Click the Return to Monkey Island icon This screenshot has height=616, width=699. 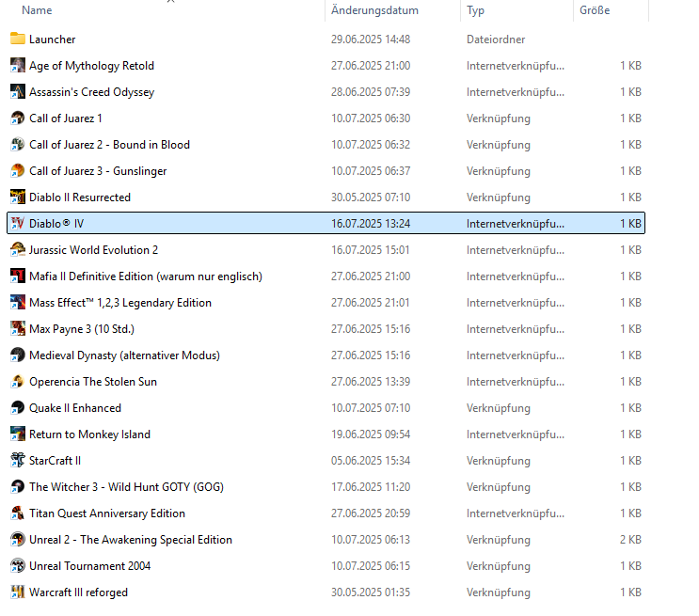coord(17,434)
